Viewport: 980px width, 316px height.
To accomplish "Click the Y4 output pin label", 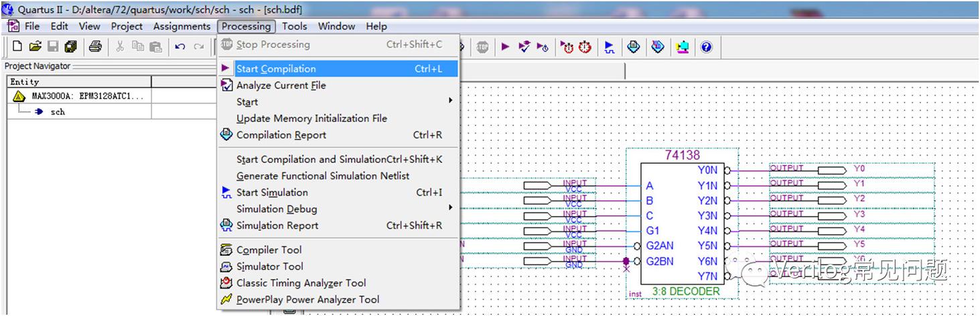I will (x=859, y=229).
